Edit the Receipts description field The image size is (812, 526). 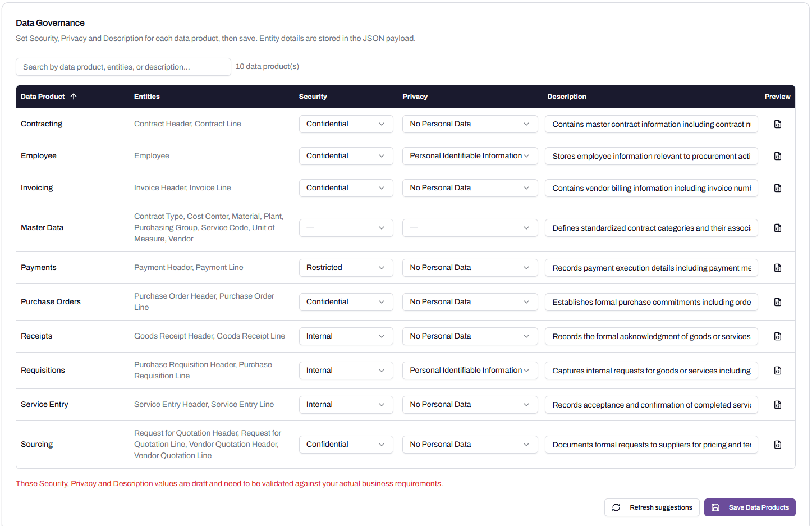click(x=651, y=336)
